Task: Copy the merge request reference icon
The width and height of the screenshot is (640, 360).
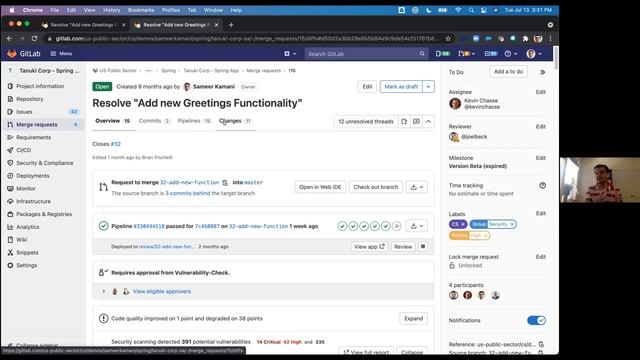Action: pyautogui.click(x=541, y=344)
